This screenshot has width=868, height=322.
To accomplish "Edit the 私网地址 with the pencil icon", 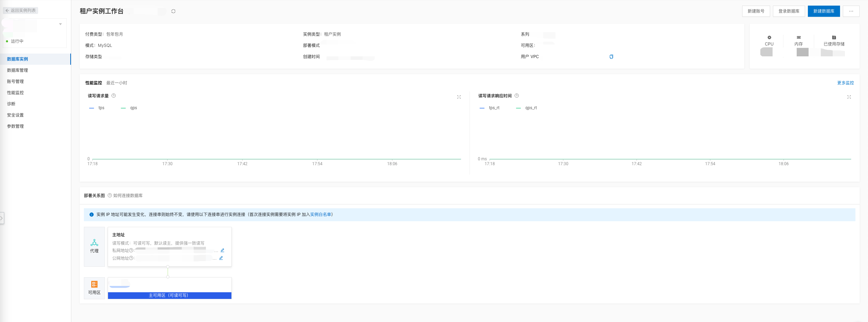I will [222, 250].
